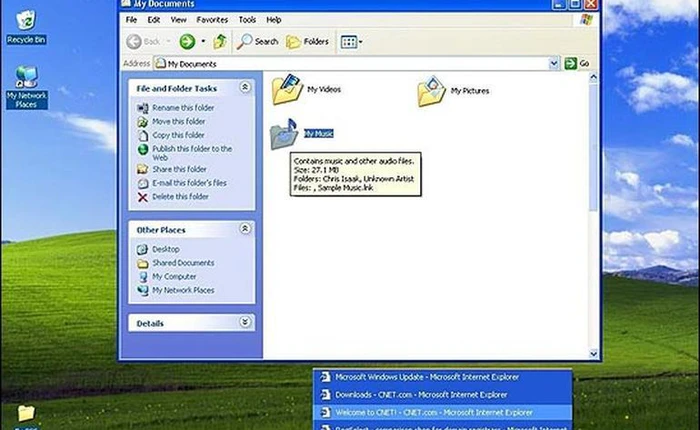The width and height of the screenshot is (700, 430).
Task: Select the My Network Places desktop icon
Action: [26, 87]
